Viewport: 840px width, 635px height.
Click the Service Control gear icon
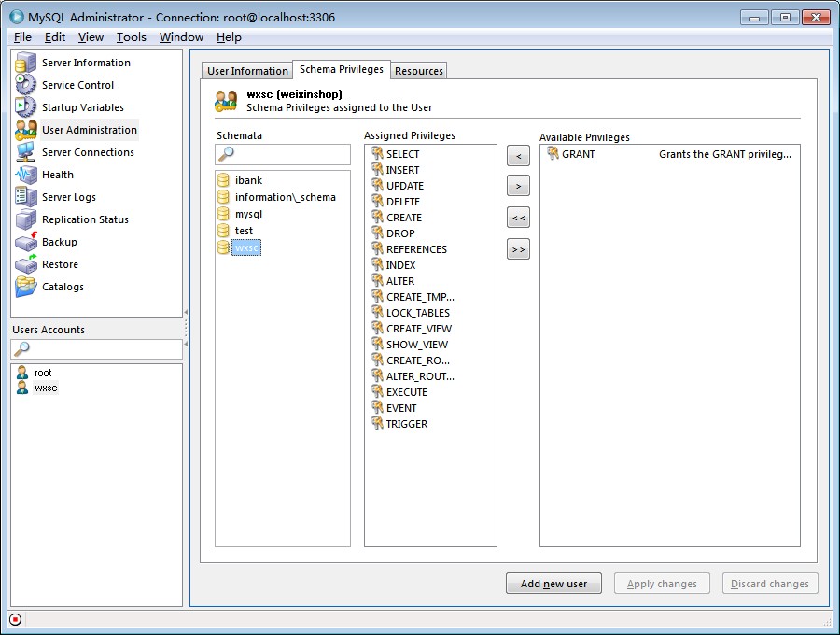pos(25,85)
